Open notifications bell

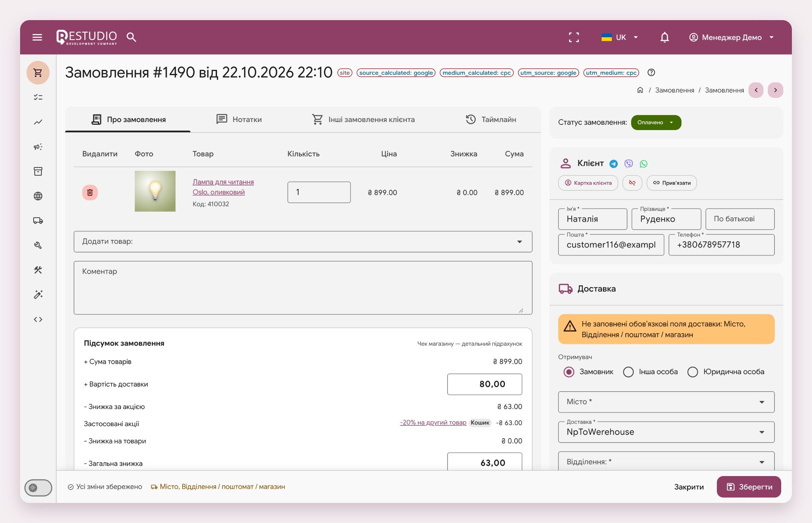[x=664, y=37]
